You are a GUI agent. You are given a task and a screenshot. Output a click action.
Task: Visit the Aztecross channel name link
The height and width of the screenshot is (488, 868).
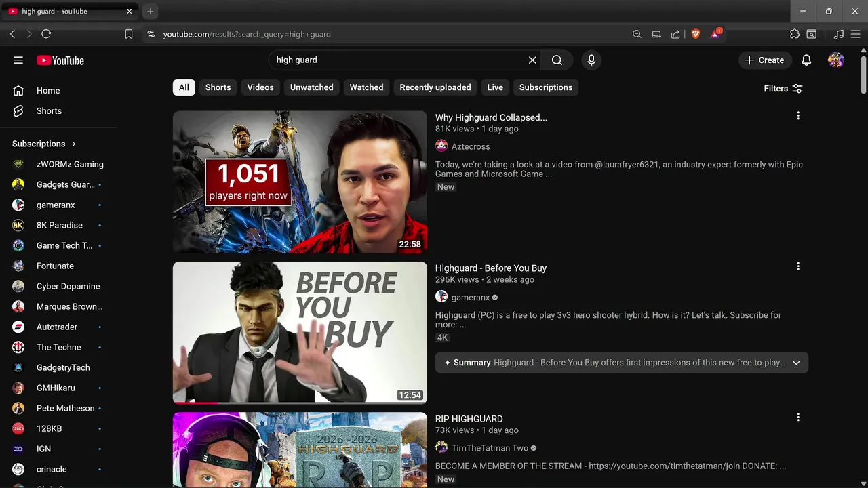[x=471, y=146]
